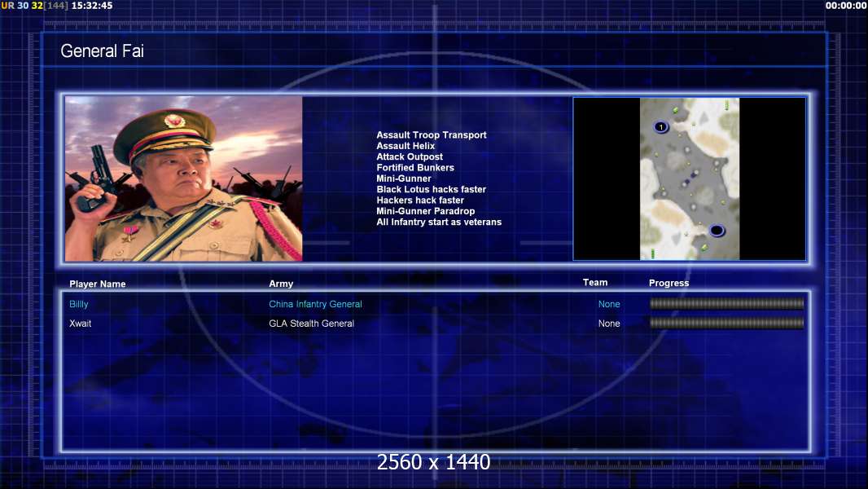868x489 pixels.
Task: Select player name Billy
Action: point(79,304)
